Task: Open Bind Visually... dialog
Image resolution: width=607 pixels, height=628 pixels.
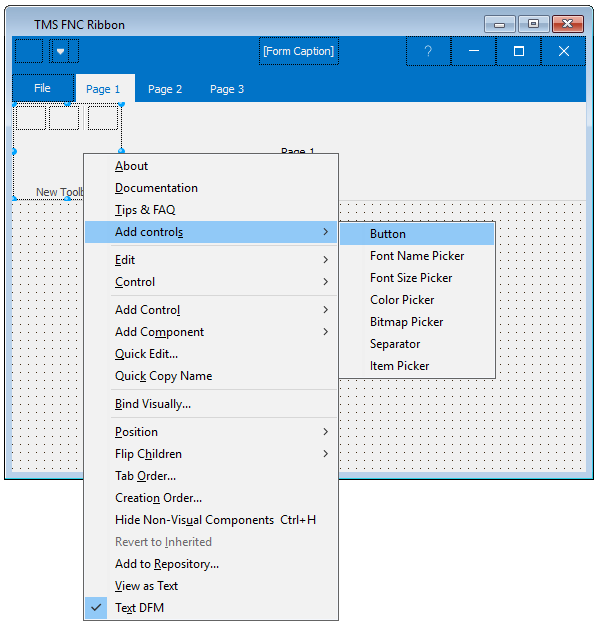Action: point(212,404)
